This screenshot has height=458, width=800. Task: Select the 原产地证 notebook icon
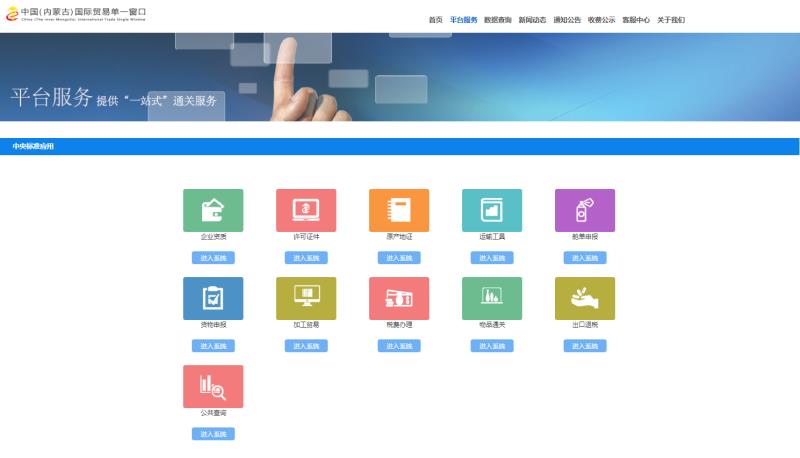(x=399, y=210)
